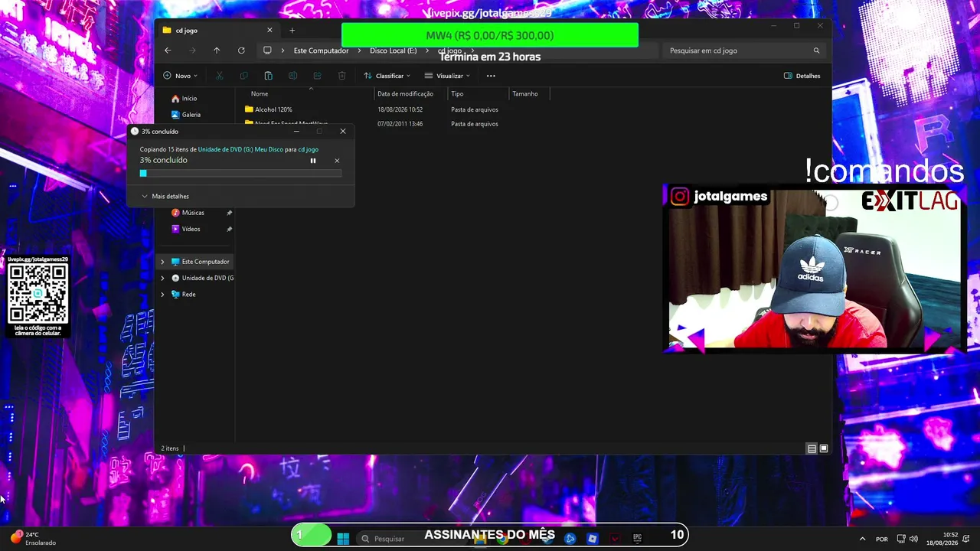The height and width of the screenshot is (551, 980).
Task: Open Galeria in the sidebar
Action: click(x=186, y=115)
